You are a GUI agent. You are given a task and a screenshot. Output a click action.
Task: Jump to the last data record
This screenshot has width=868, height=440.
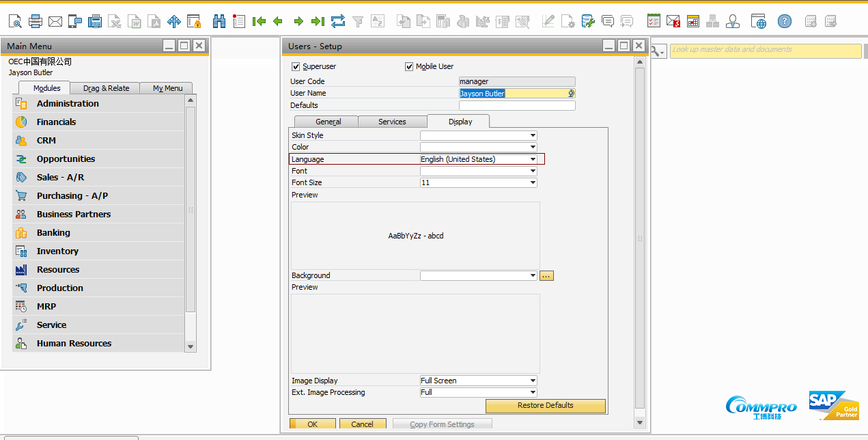click(318, 21)
